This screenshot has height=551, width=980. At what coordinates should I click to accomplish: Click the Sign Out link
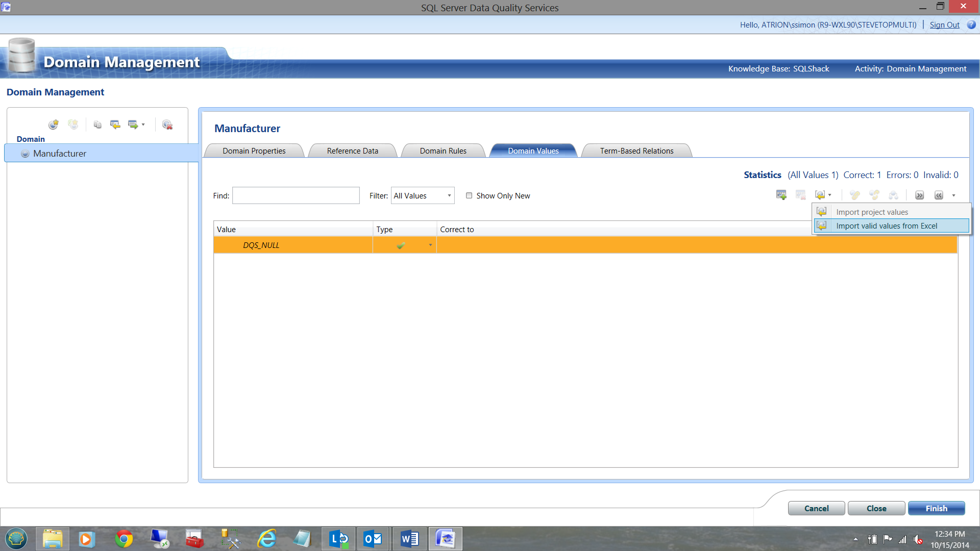944,25
